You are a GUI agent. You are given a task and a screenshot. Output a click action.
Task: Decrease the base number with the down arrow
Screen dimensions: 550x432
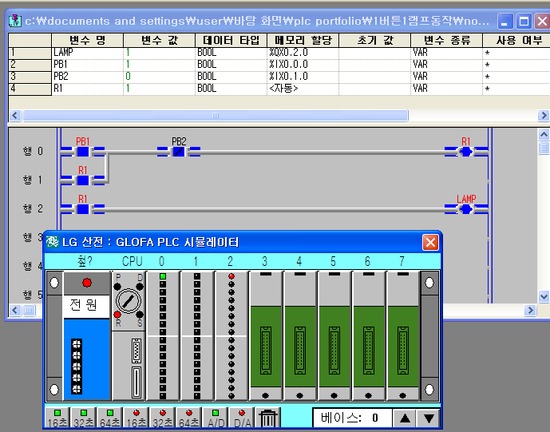pos(429,418)
